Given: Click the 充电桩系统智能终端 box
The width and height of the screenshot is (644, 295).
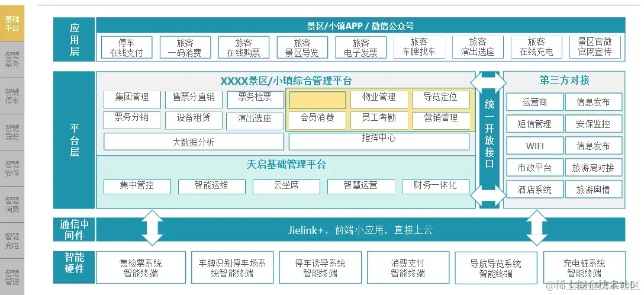Looking at the screenshot, I should point(584,268).
